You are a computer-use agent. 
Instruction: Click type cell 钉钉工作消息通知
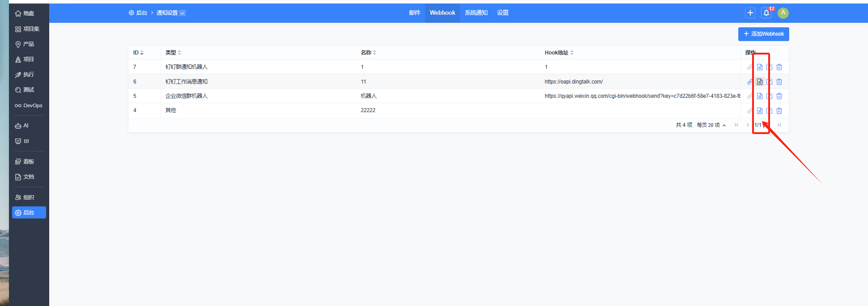coord(187,82)
